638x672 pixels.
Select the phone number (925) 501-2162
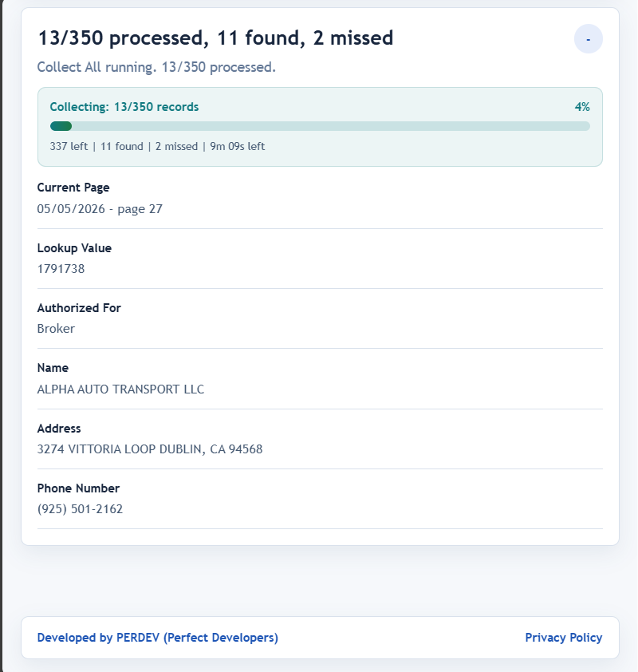coord(80,508)
